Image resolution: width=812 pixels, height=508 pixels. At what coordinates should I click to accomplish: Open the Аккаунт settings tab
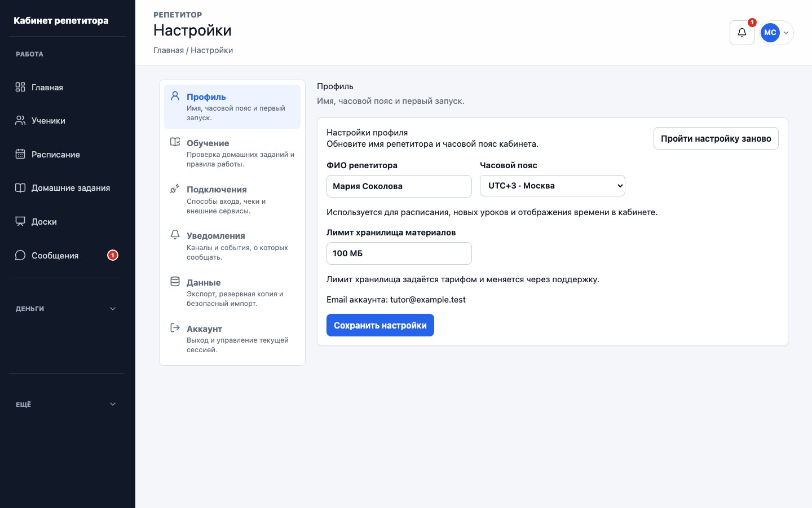pyautogui.click(x=232, y=339)
